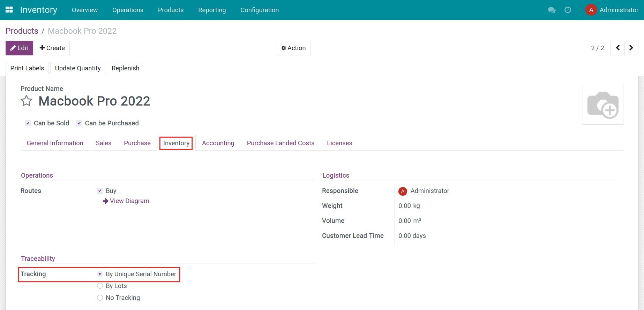Mark product as favorite with star
This screenshot has width=644, height=310.
[x=27, y=101]
